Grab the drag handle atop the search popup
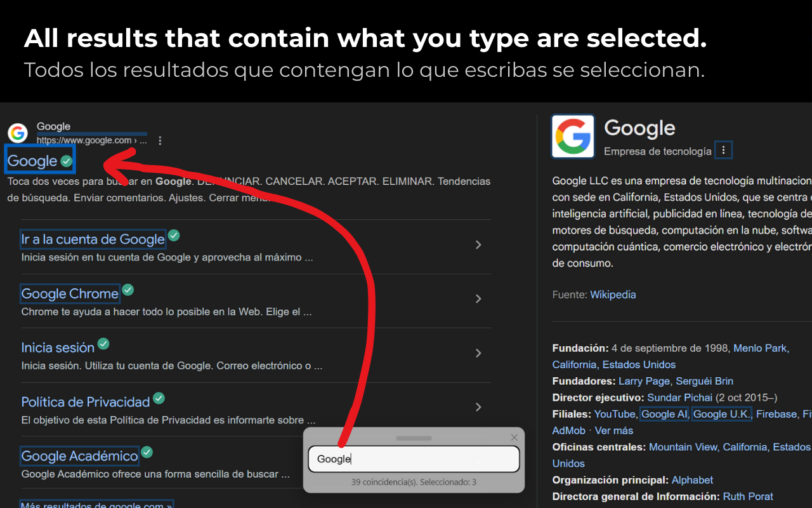This screenshot has width=812, height=508. (x=414, y=438)
